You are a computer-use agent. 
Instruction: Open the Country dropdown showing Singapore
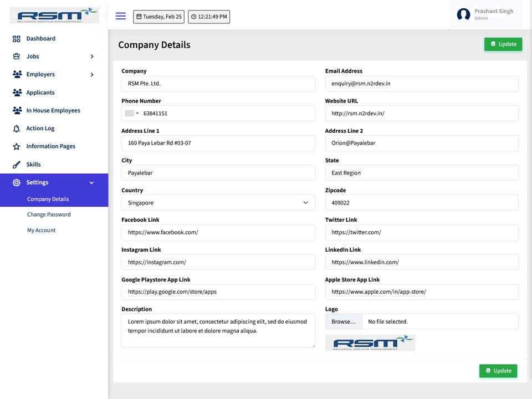tap(218, 203)
